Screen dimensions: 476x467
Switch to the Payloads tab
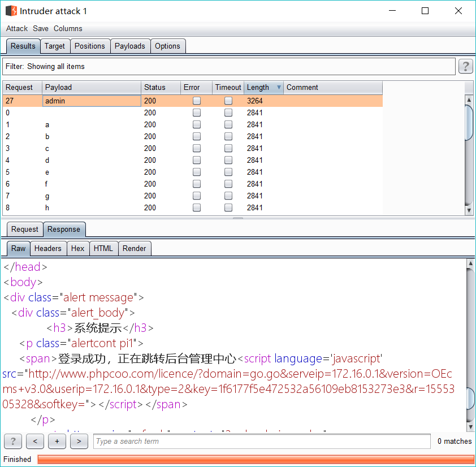[x=130, y=46]
